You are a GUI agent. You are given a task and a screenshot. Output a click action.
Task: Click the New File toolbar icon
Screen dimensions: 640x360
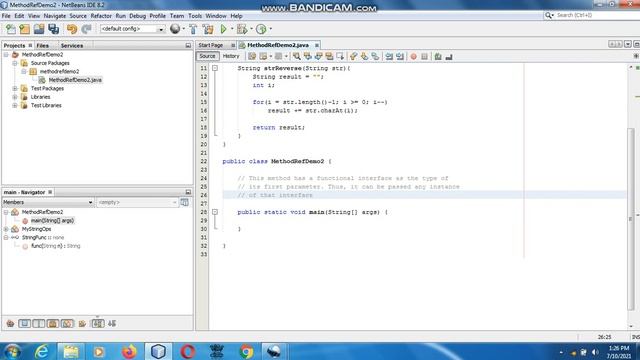[x=11, y=29]
